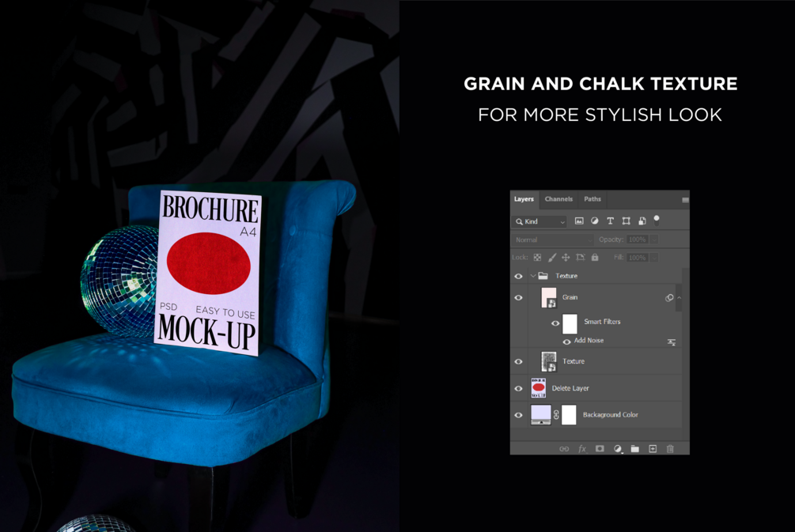Click Fill 100% value field
This screenshot has width=795, height=532.
tap(638, 258)
